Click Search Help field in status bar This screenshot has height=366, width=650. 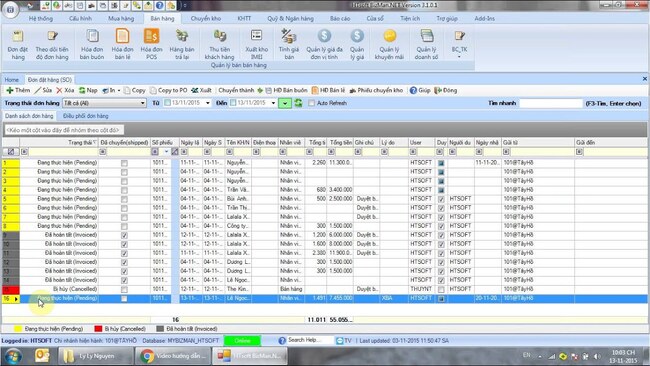(310, 340)
